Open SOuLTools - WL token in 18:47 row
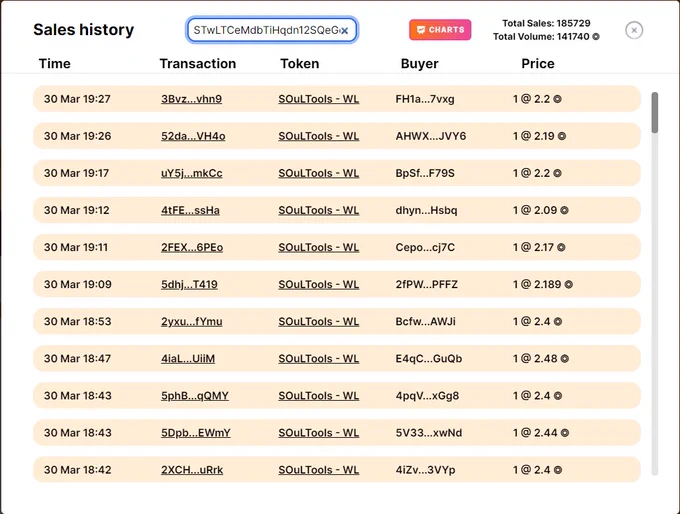 coord(318,359)
